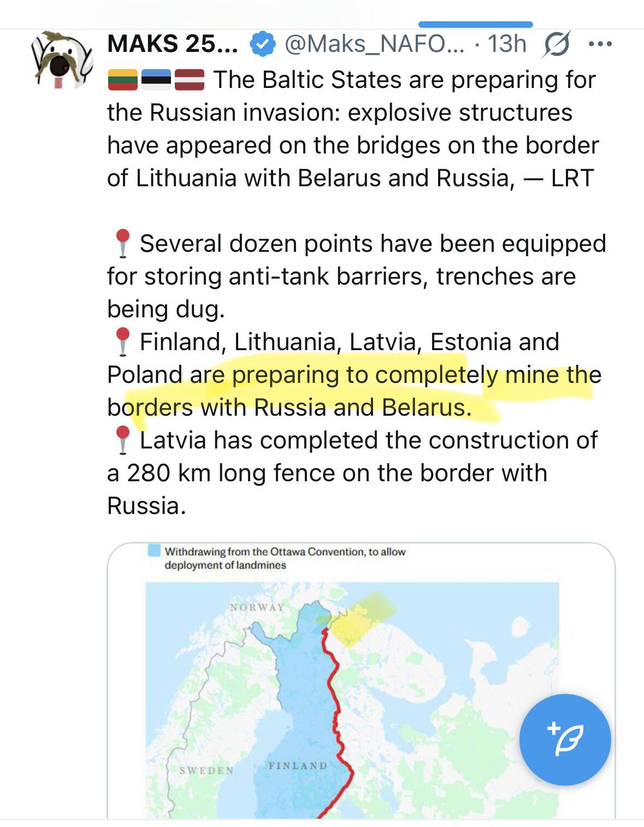Click the 13h post timestamp

tap(507, 44)
